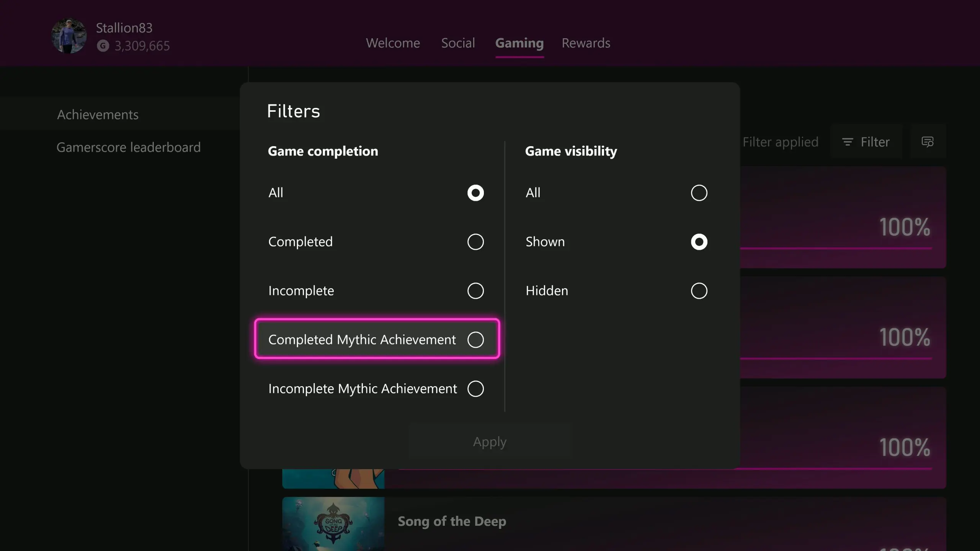This screenshot has height=551, width=980.
Task: Click the Filter button
Action: (x=866, y=142)
